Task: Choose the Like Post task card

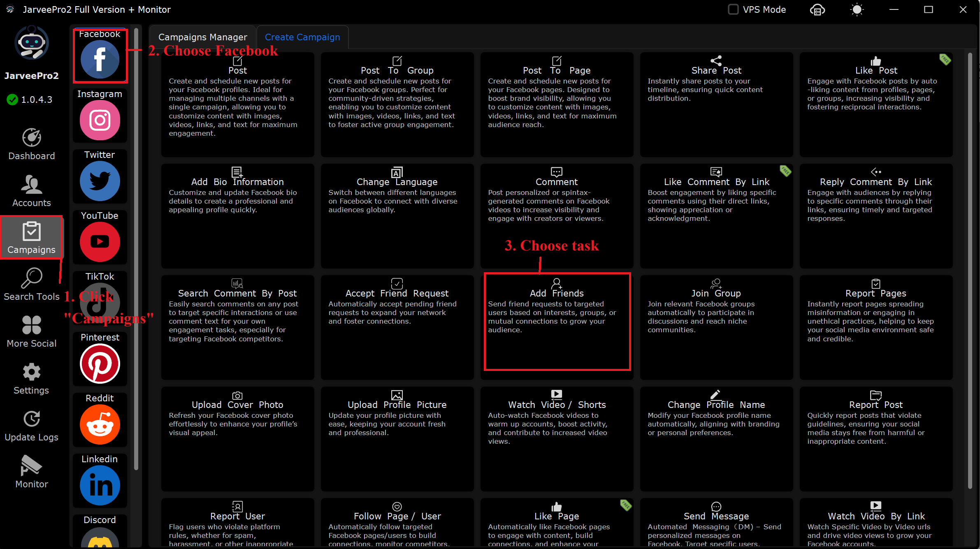Action: click(x=876, y=104)
